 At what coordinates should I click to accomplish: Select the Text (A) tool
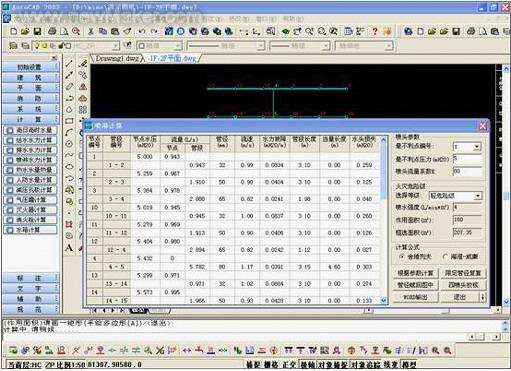coord(69,248)
